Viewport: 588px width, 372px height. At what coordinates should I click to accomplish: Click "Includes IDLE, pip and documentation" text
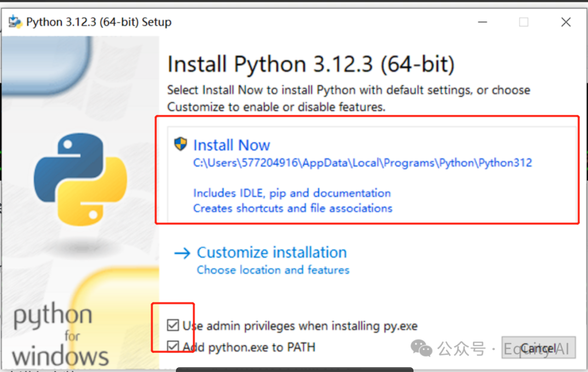pos(292,193)
